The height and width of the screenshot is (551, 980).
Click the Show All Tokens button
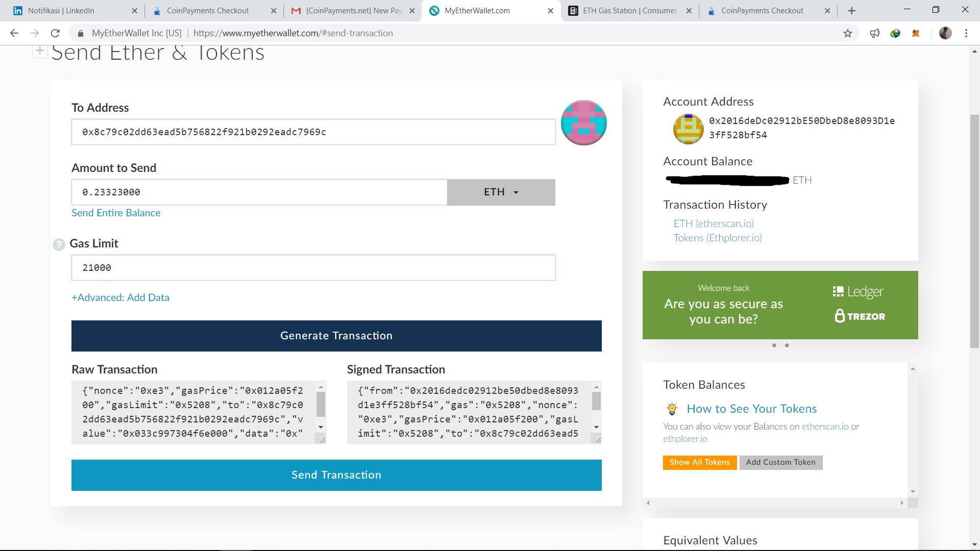(700, 462)
